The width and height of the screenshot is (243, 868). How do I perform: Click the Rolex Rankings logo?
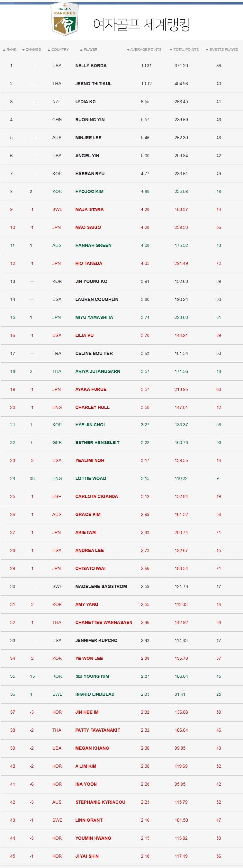[x=64, y=19]
